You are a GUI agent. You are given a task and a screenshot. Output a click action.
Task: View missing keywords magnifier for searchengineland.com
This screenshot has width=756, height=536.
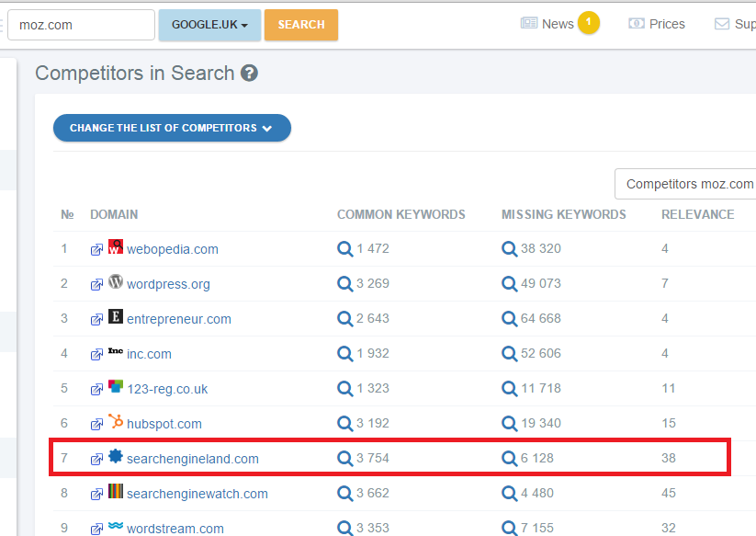(509, 459)
